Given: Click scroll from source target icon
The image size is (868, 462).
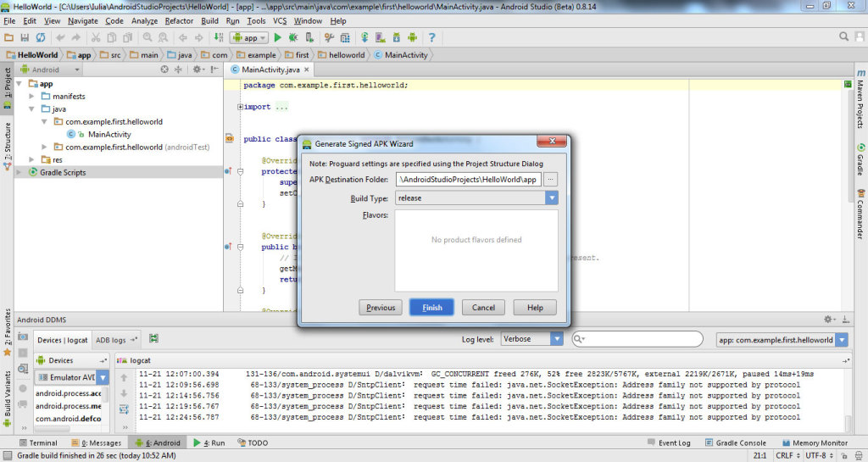Looking at the screenshot, I should 164,70.
